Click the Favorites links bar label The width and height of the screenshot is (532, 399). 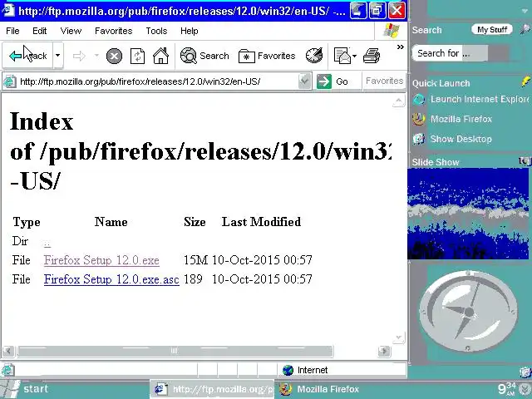(x=384, y=81)
